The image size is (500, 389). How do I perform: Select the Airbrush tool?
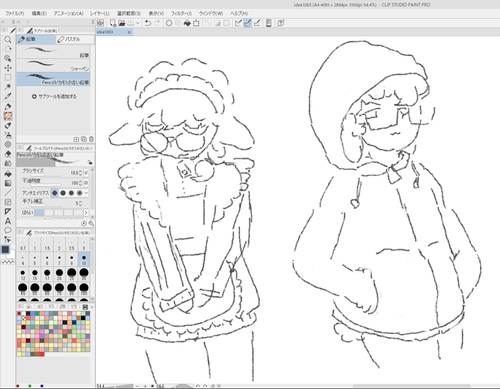click(x=8, y=135)
